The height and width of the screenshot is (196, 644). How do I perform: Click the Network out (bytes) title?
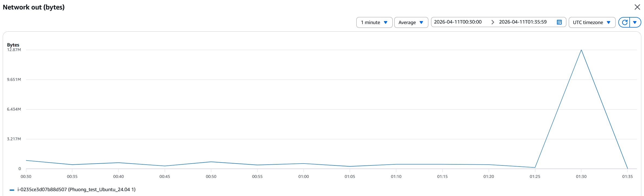[x=34, y=7]
